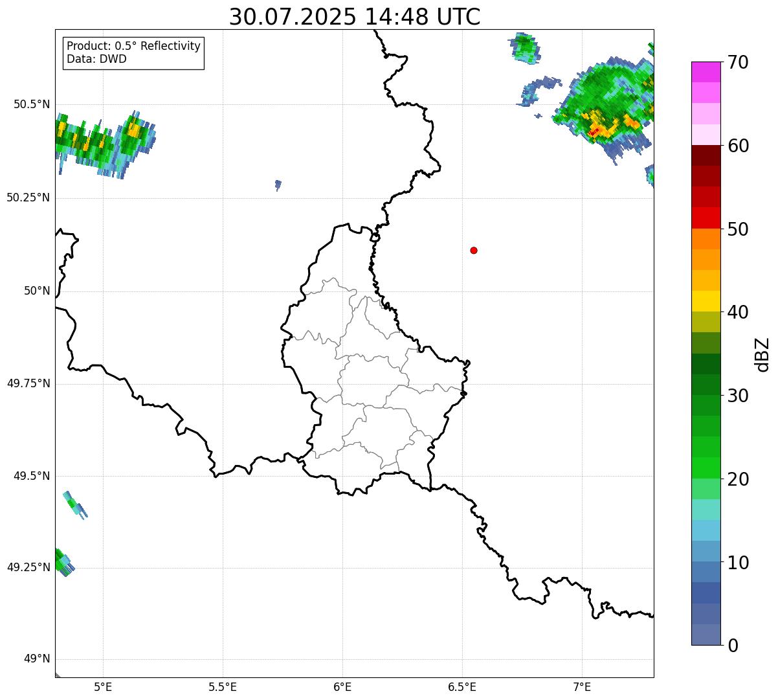The image size is (778, 700).
Task: Click the 6.5°E longitude label
Action: pyautogui.click(x=462, y=686)
